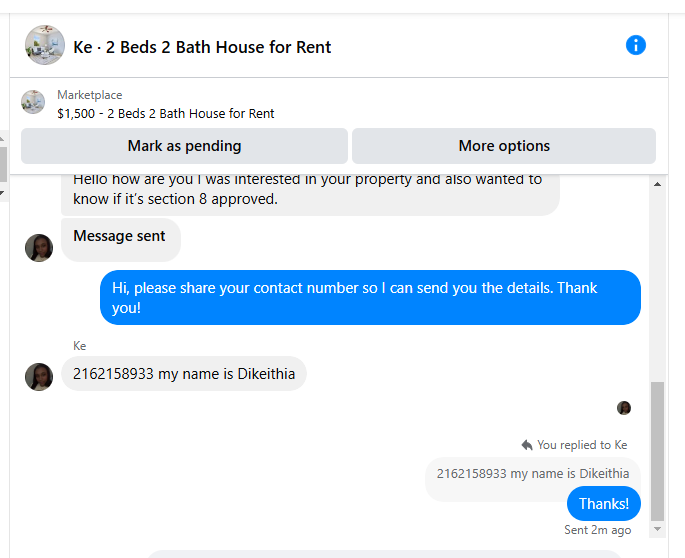Click the 'Message sent' bubble
This screenshot has width=685, height=558.
(121, 239)
